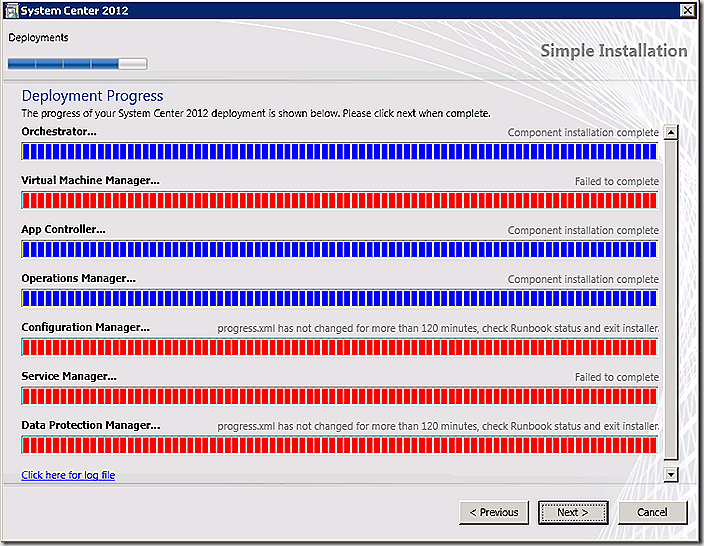This screenshot has height=546, width=704.
Task: Cancel the installation
Action: click(652, 512)
